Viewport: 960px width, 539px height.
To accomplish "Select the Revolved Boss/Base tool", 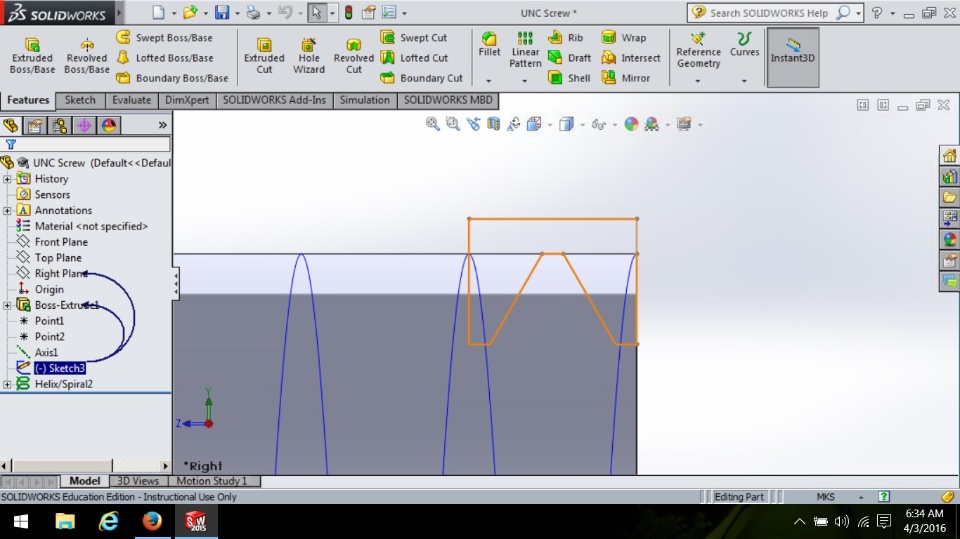I will [86, 55].
